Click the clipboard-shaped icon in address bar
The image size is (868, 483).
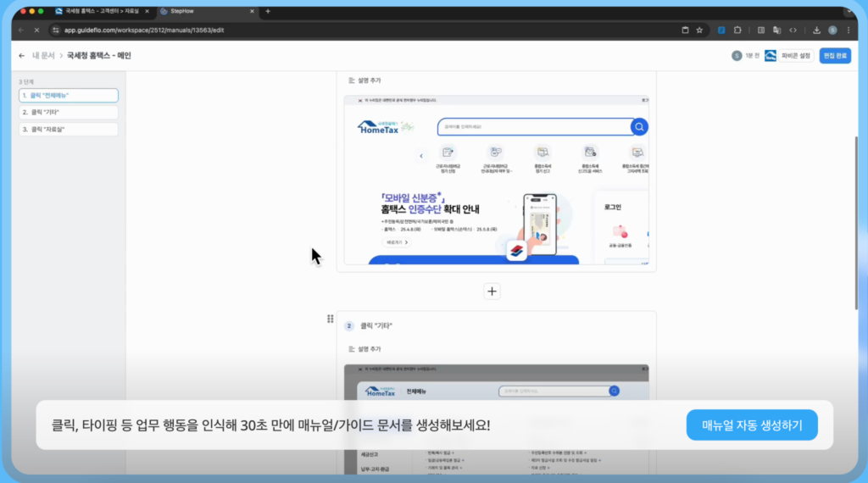685,30
